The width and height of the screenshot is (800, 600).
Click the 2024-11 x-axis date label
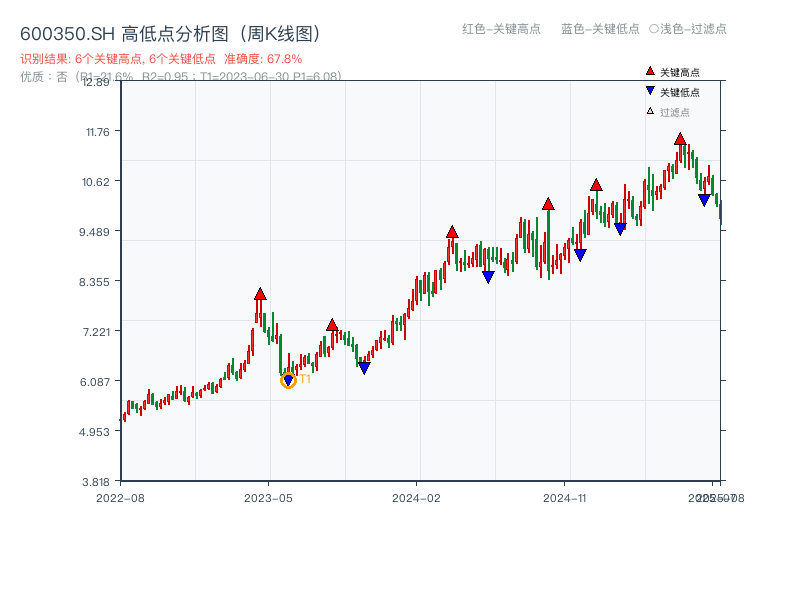(x=565, y=498)
